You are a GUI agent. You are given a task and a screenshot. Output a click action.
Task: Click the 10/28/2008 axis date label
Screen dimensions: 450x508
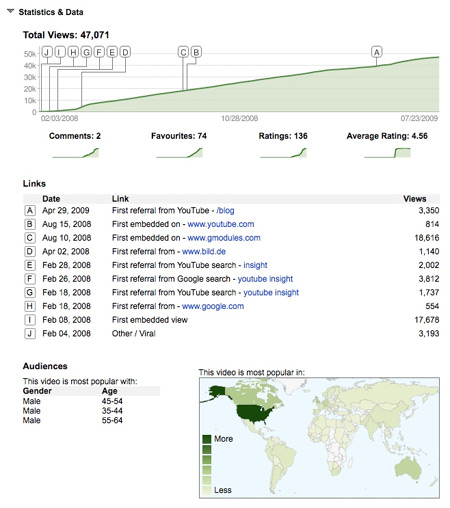[240, 118]
